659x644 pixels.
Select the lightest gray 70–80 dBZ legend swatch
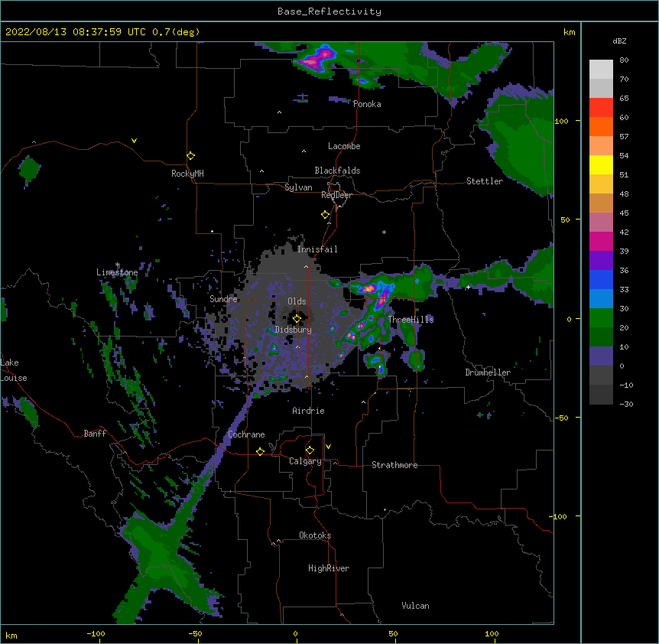click(x=601, y=70)
